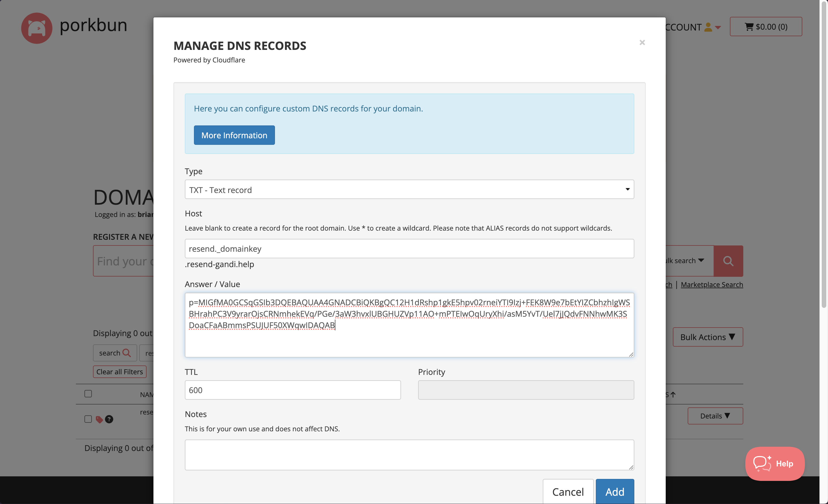The width and height of the screenshot is (828, 504).
Task: Open the shopping cart $0.00 (0) button
Action: [766, 27]
